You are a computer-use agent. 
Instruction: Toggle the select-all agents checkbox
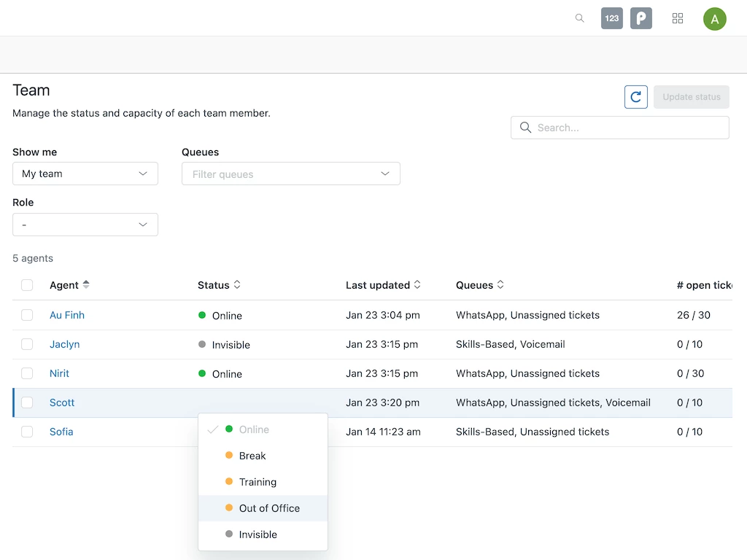[27, 285]
